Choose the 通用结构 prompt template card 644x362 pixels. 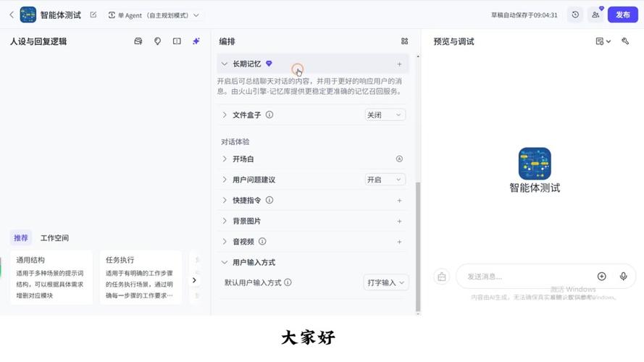click(x=51, y=277)
